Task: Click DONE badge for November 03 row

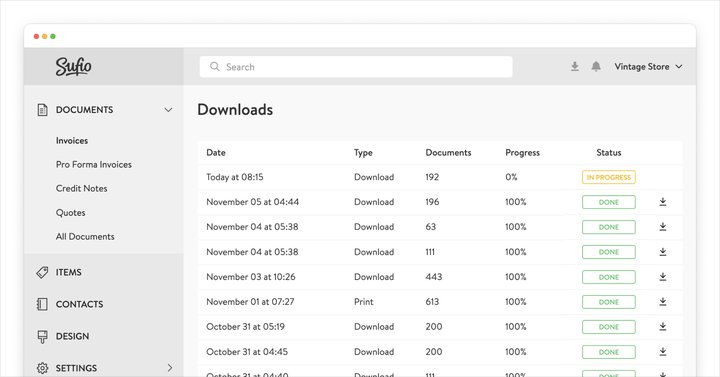Action: click(x=608, y=277)
